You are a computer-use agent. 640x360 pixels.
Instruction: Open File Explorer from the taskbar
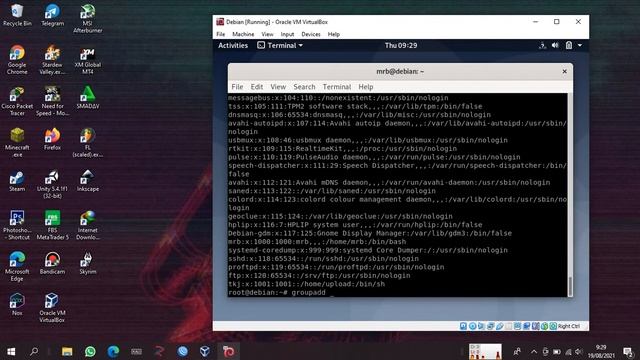(67, 351)
